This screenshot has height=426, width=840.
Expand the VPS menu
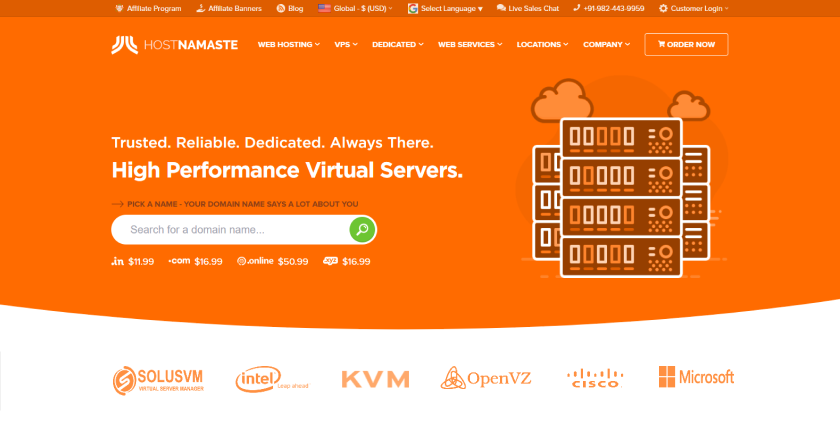coord(346,44)
